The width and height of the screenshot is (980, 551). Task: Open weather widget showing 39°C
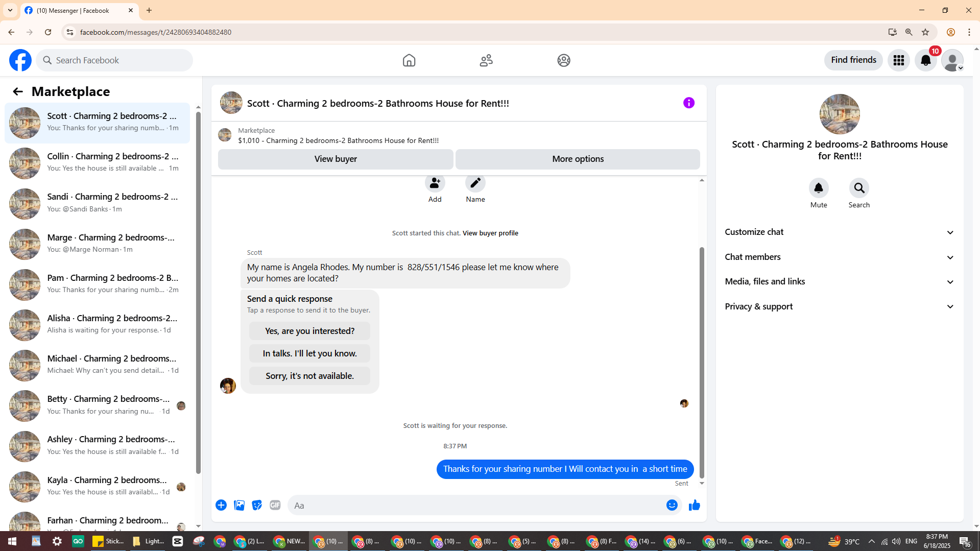tap(844, 541)
